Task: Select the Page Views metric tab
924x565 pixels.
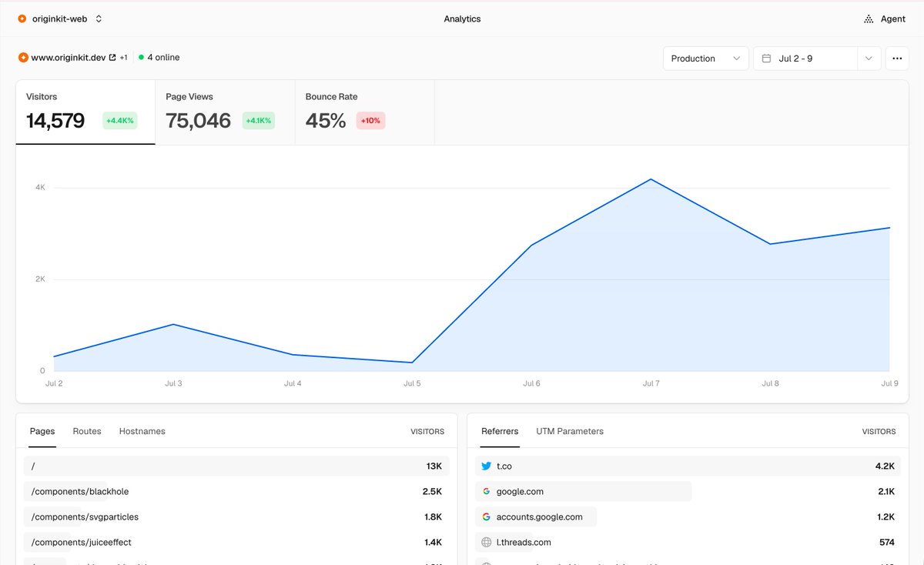Action: pyautogui.click(x=225, y=112)
